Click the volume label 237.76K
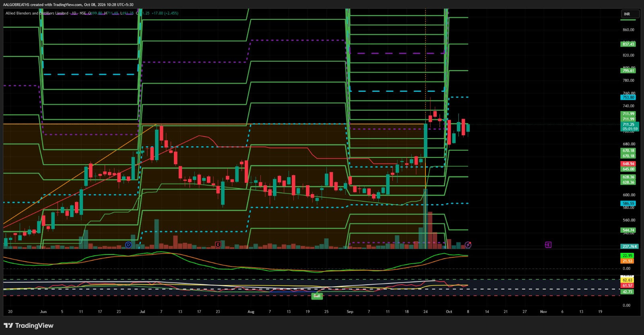This screenshot has height=335, width=644. (630, 246)
